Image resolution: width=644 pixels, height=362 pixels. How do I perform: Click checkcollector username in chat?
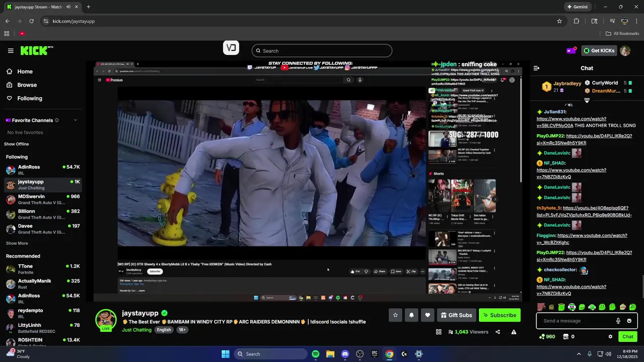(x=561, y=270)
